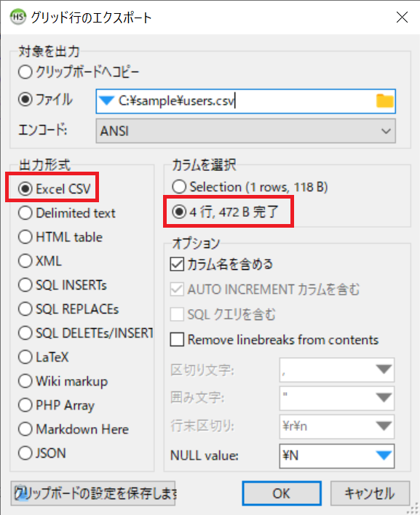This screenshot has height=515, width=420.
Task: Select the SQL INSERTs output format
Action: pyautogui.click(x=63, y=284)
